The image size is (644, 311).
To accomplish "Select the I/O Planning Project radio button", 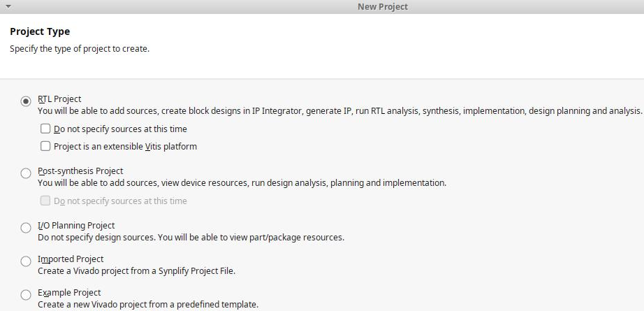I will point(26,228).
